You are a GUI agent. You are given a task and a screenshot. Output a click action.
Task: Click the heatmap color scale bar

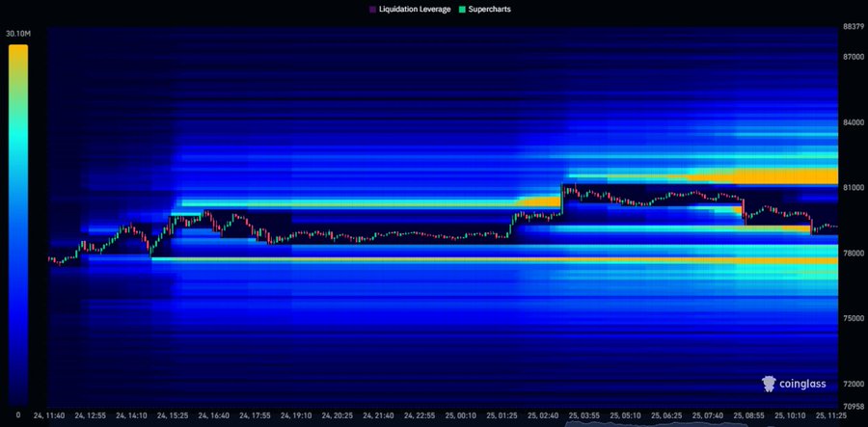pyautogui.click(x=18, y=226)
